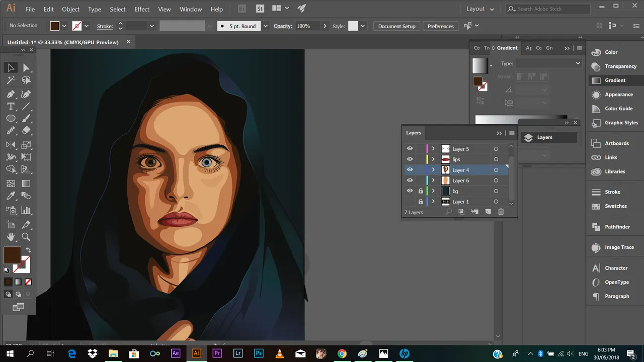The height and width of the screenshot is (362, 644).
Task: Open the Window menu
Action: tap(191, 9)
